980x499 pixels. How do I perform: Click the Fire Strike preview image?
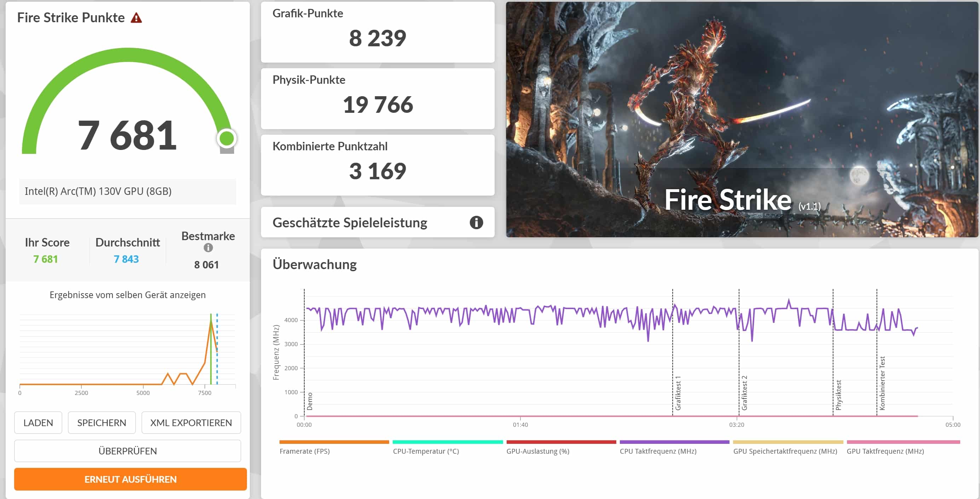(x=742, y=120)
